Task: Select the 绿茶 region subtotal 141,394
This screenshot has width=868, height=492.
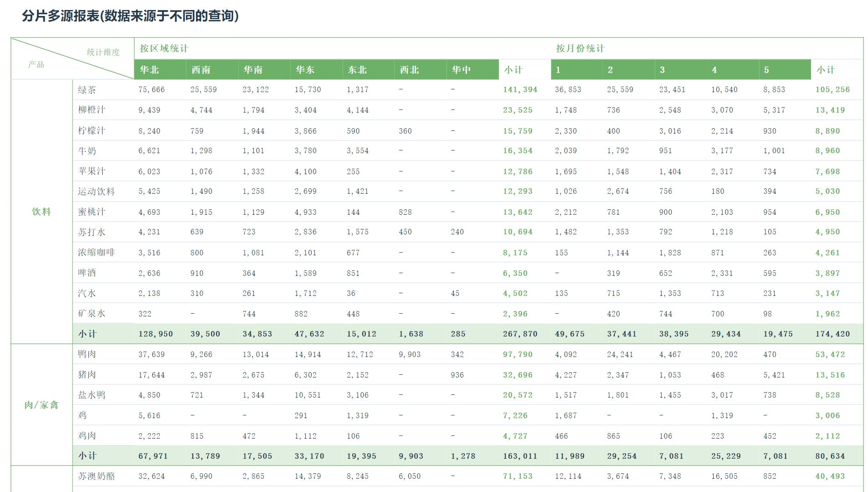Action: [520, 90]
